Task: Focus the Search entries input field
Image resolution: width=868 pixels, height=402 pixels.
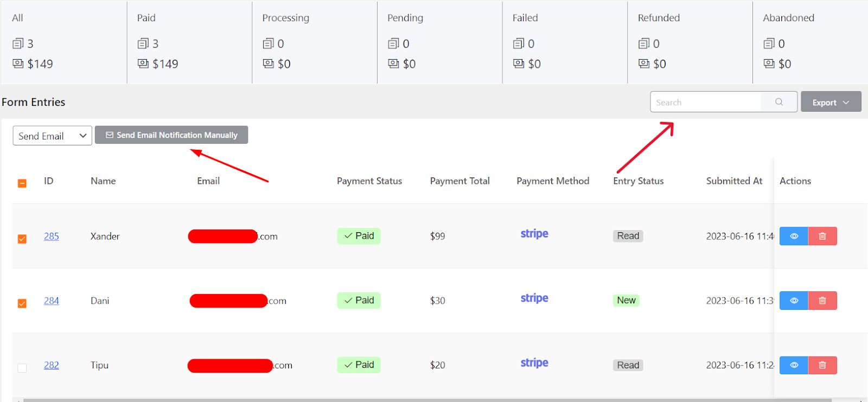Action: [706, 102]
